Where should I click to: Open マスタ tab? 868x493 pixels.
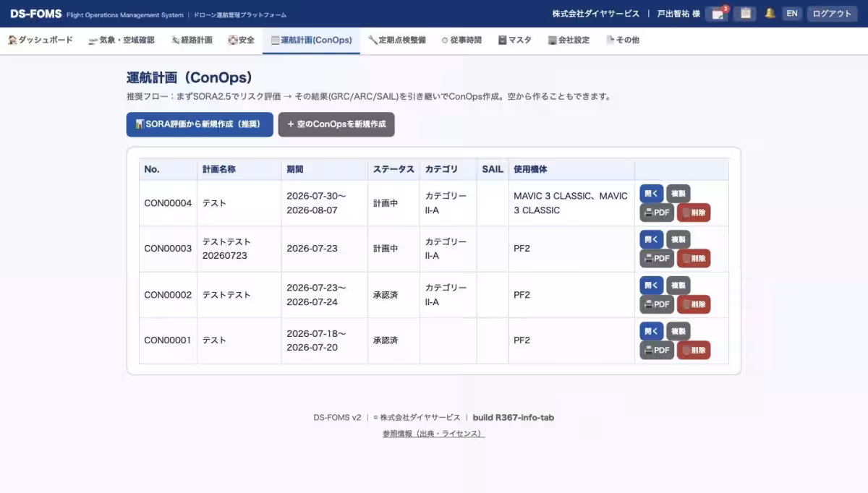[x=514, y=40]
